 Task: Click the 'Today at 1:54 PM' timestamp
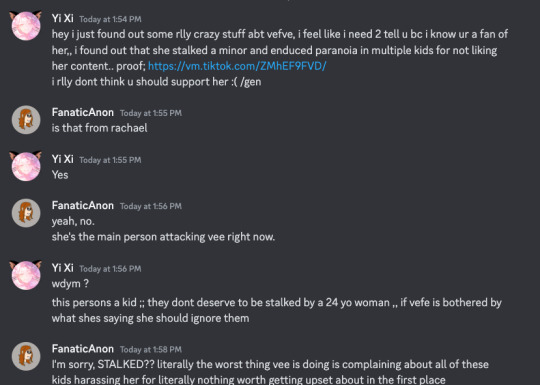[x=110, y=19]
